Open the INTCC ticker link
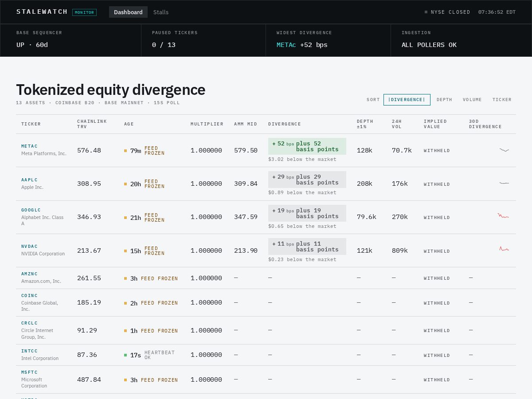Screen dimensions: 532x399 [x=30, y=351]
